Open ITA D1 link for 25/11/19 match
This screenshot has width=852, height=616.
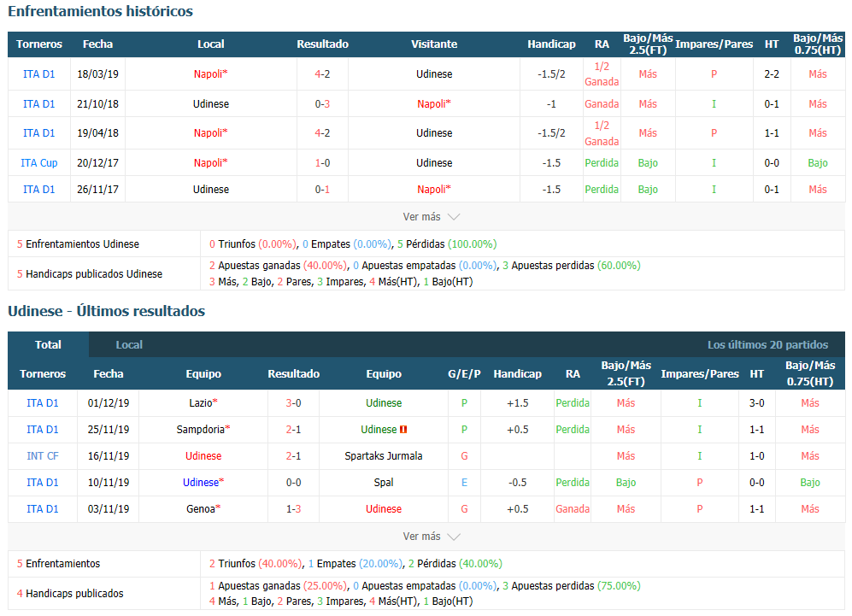tap(43, 429)
